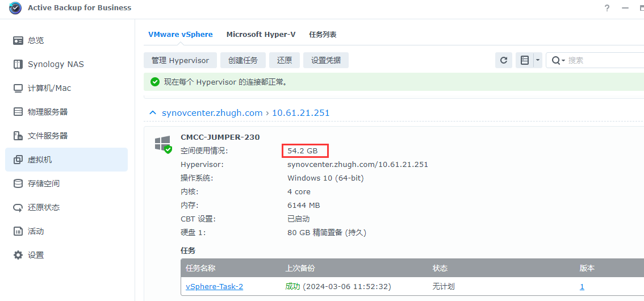The width and height of the screenshot is (644, 301).
Task: Collapse the synovcenter.zhugh.com host group
Action: pyautogui.click(x=153, y=112)
